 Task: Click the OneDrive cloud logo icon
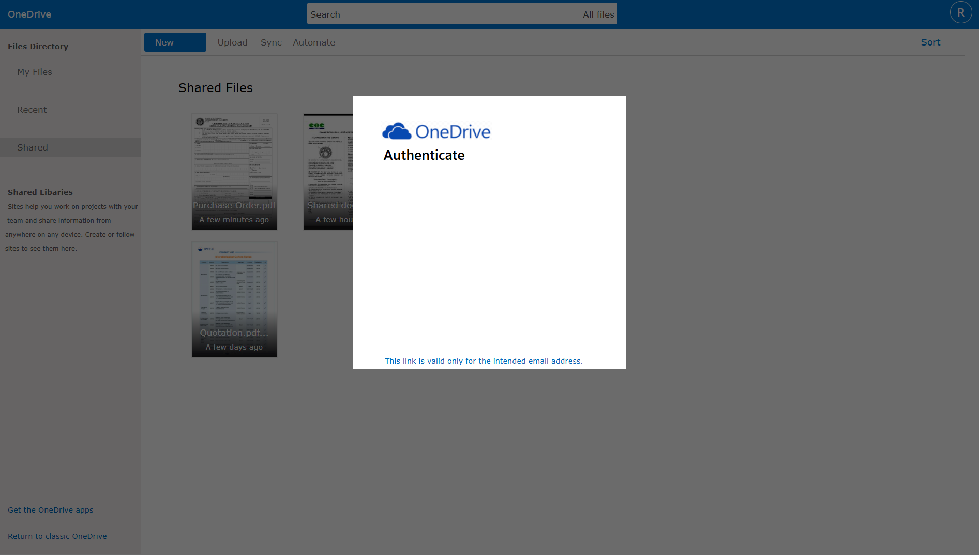click(x=397, y=131)
